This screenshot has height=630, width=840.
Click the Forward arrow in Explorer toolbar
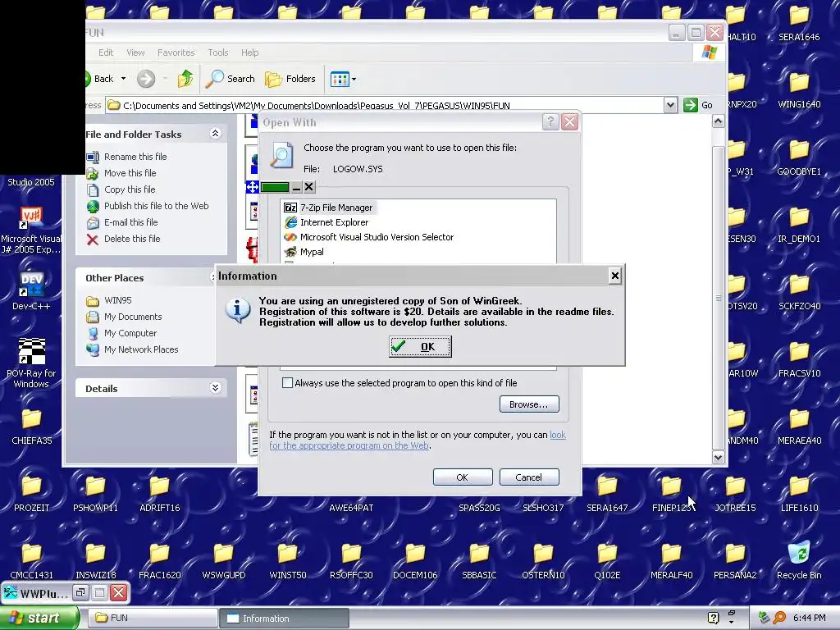coord(146,79)
